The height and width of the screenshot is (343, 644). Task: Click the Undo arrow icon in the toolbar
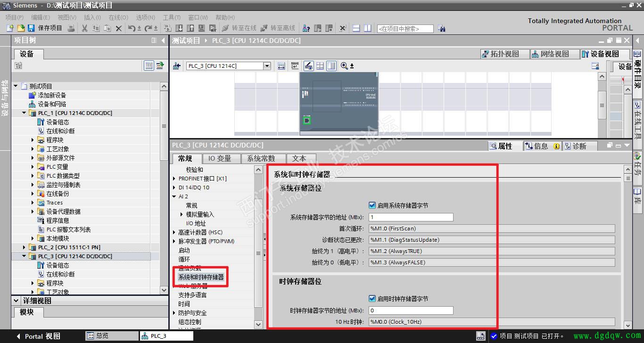coord(132,28)
